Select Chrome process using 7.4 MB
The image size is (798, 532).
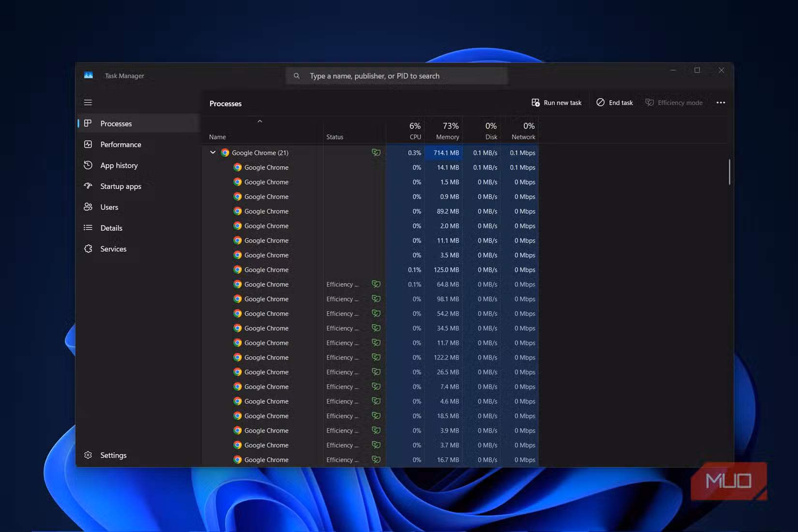[x=370, y=386]
